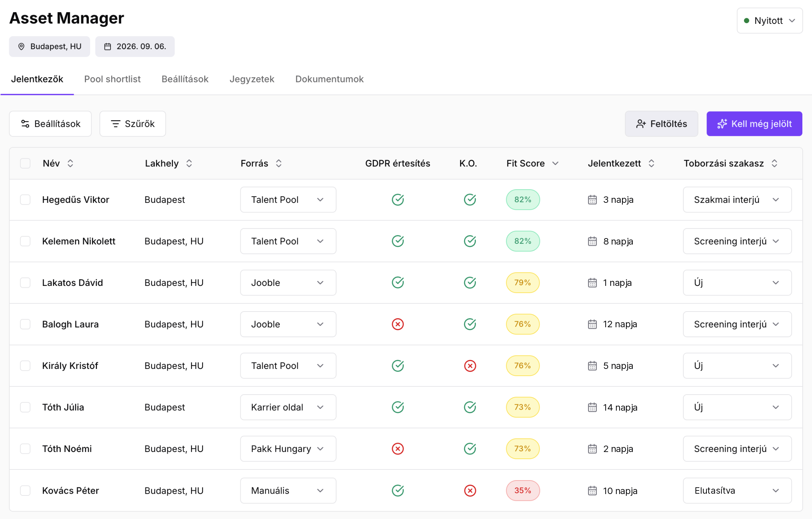Click calendar icon next to 3 napja
The image size is (812, 519).
click(592, 200)
